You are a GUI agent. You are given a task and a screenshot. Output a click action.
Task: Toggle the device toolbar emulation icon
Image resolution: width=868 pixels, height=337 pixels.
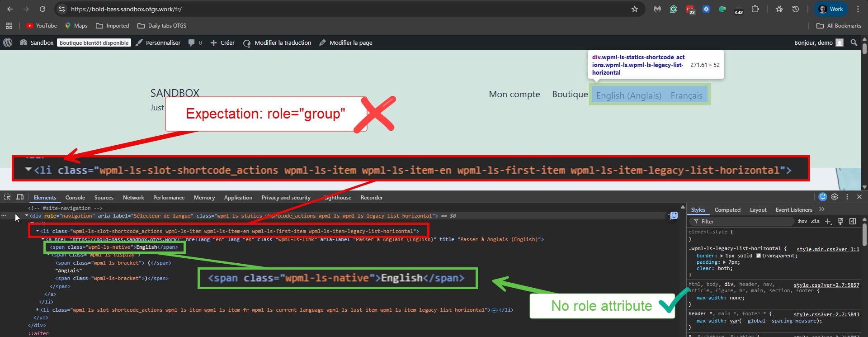pos(20,197)
